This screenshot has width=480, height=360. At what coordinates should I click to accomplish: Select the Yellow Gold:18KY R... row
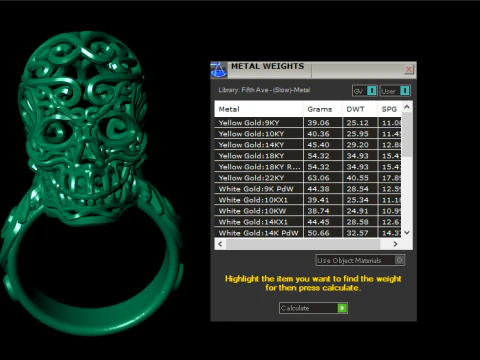(308, 167)
